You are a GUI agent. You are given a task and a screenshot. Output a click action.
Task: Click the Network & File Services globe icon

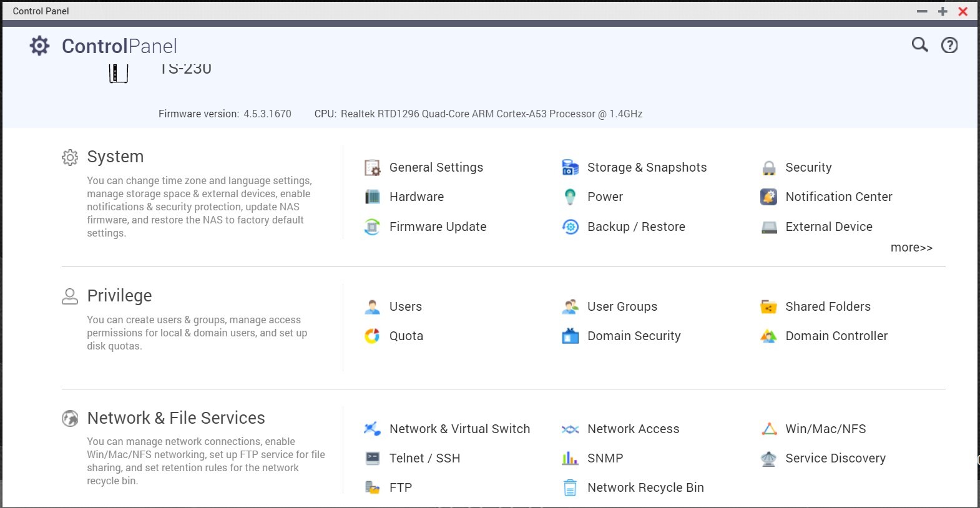click(x=70, y=418)
